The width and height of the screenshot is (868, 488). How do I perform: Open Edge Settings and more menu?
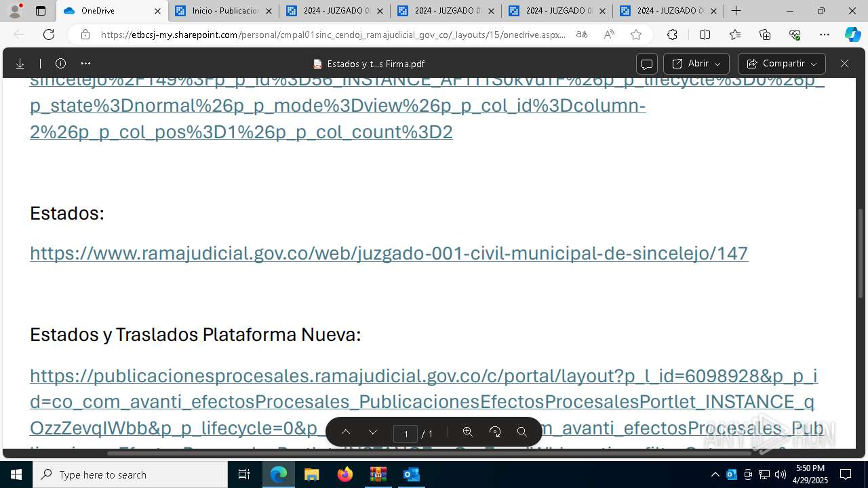point(825,35)
